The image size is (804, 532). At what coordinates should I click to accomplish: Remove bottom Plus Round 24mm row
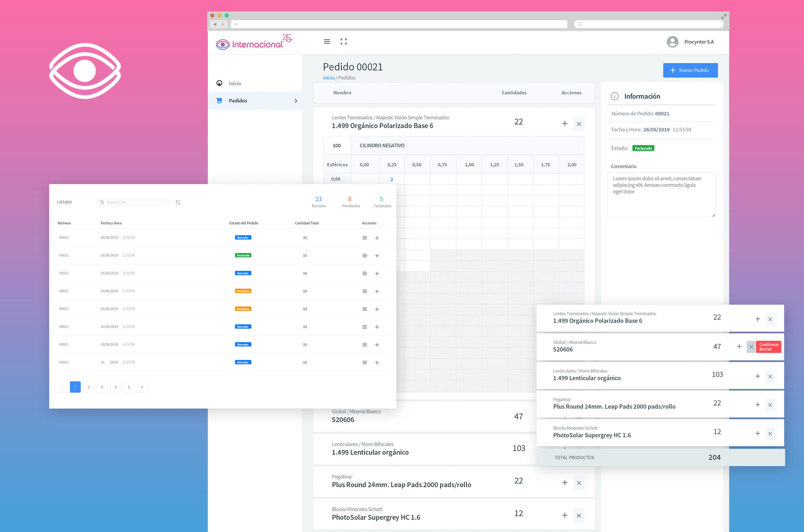pos(579,483)
